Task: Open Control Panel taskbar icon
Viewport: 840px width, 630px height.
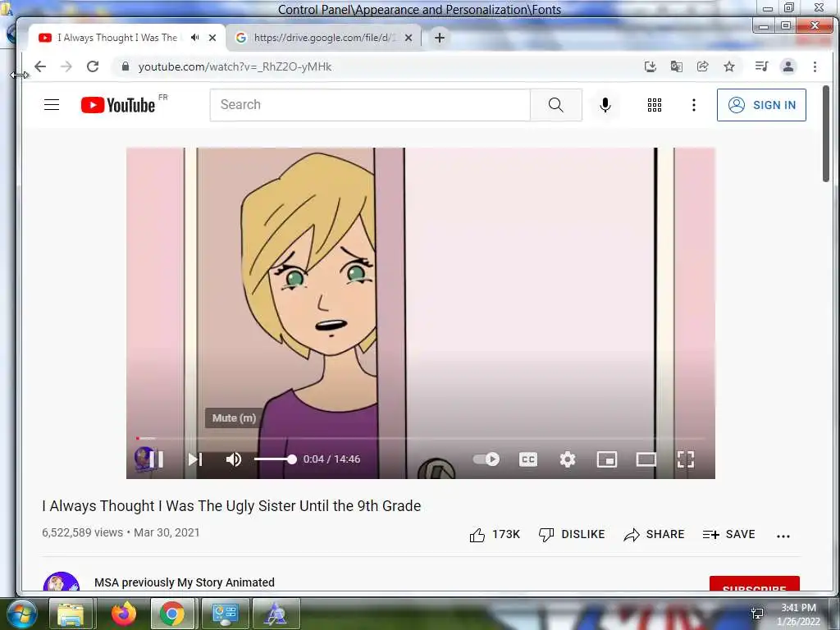Action: (225, 614)
